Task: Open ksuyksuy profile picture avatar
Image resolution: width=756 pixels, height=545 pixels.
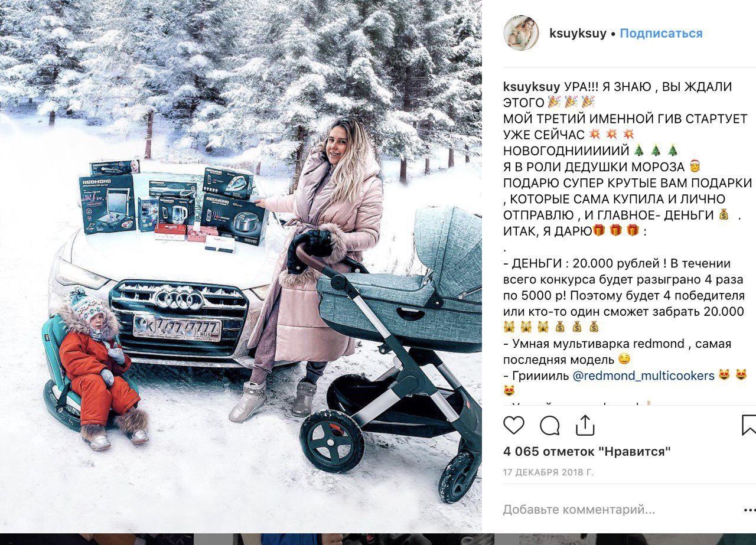Action: (521, 33)
